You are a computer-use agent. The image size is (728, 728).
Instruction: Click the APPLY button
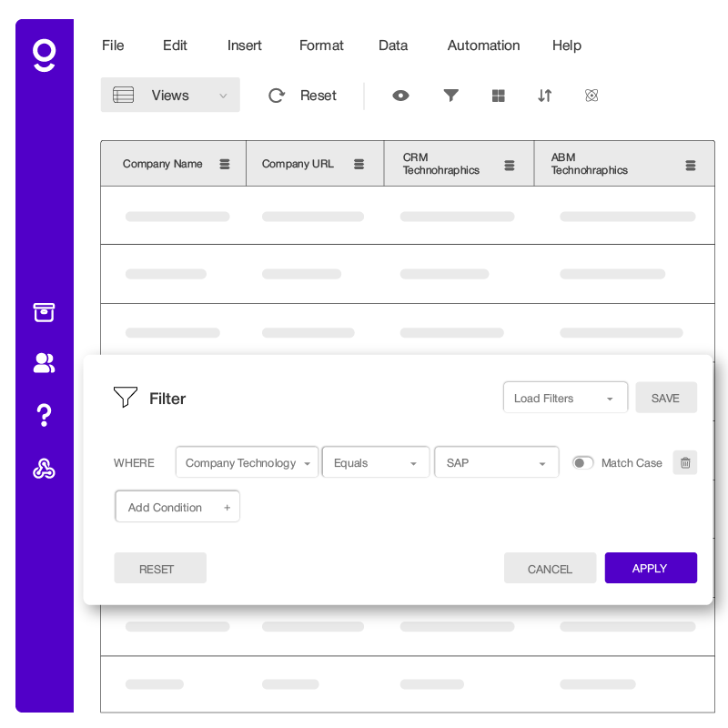point(650,568)
